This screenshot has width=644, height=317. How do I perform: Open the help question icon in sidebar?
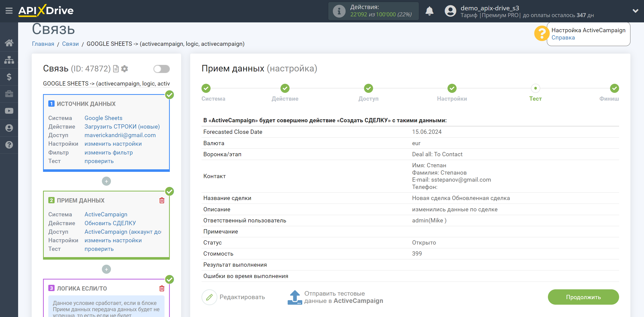point(9,145)
